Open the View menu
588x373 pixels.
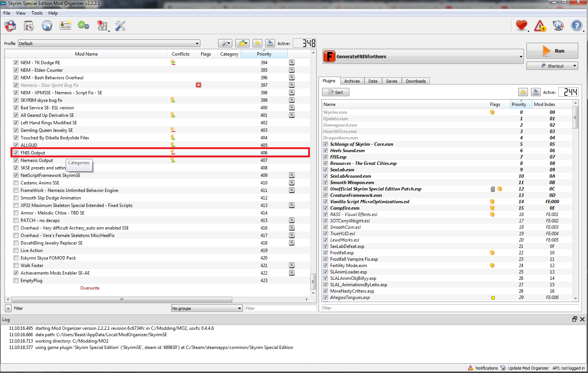21,13
